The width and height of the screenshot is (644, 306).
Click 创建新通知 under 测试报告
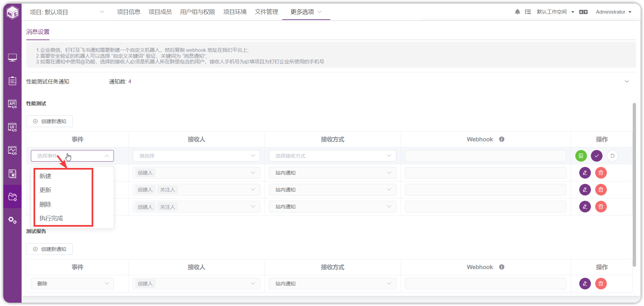[49, 249]
